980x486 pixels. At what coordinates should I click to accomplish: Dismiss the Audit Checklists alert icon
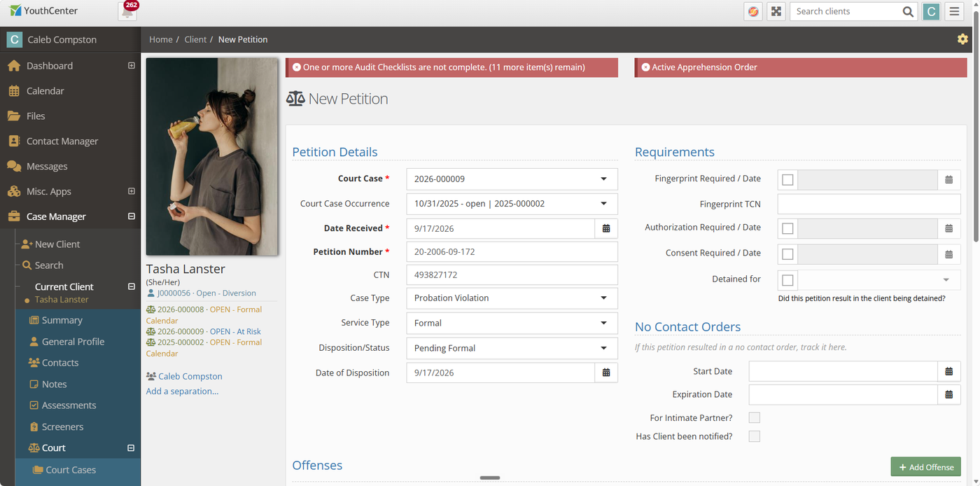point(297,67)
